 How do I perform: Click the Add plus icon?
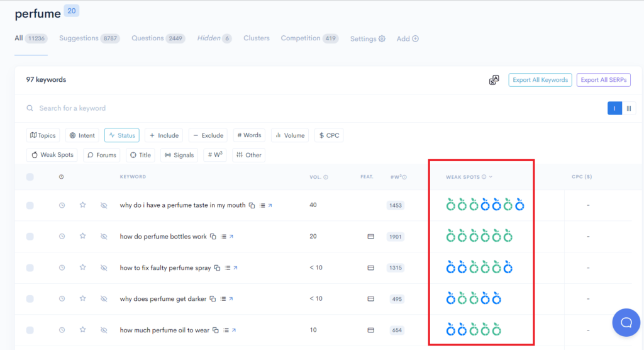point(415,38)
